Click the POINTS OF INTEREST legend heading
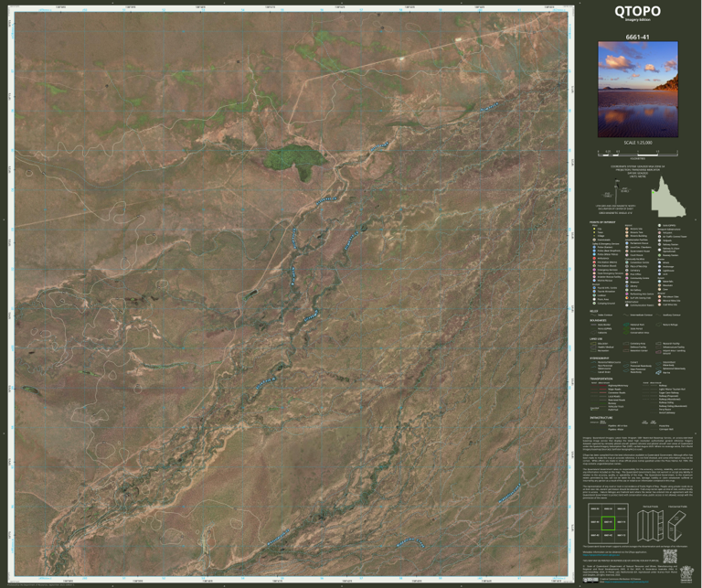The image size is (702, 588). tap(602, 222)
